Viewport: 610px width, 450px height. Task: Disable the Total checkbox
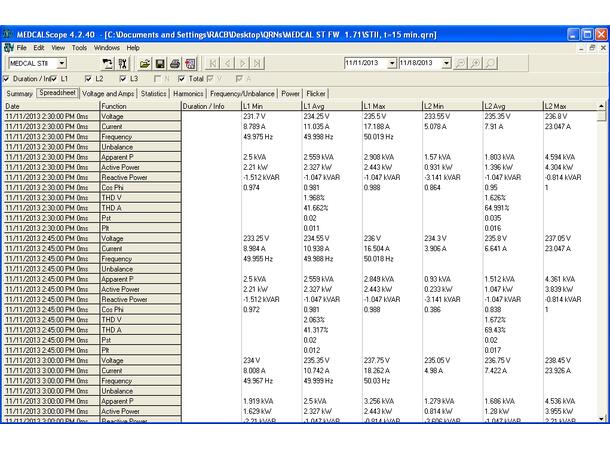[181, 79]
